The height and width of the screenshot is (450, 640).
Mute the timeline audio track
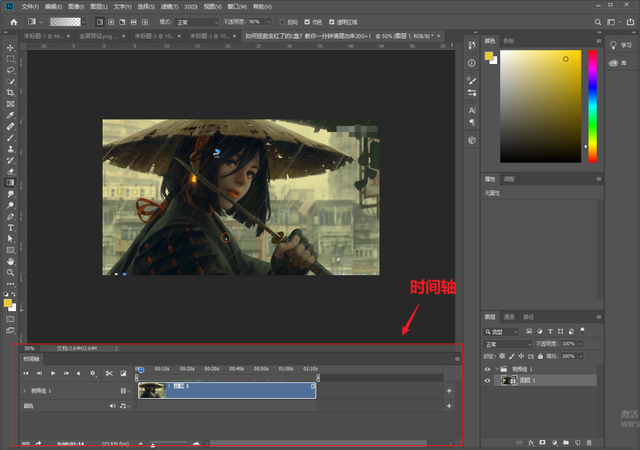112,406
